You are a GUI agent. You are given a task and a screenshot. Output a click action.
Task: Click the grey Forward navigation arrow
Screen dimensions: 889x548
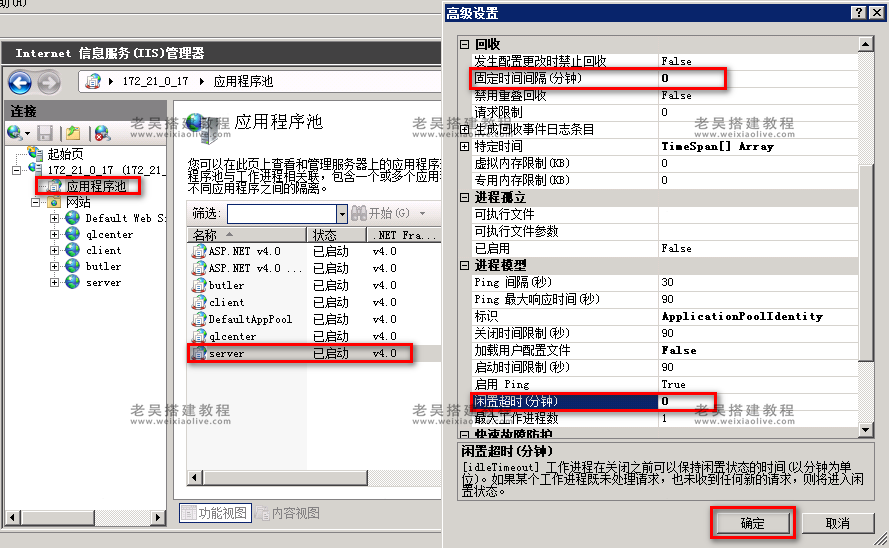pyautogui.click(x=49, y=83)
